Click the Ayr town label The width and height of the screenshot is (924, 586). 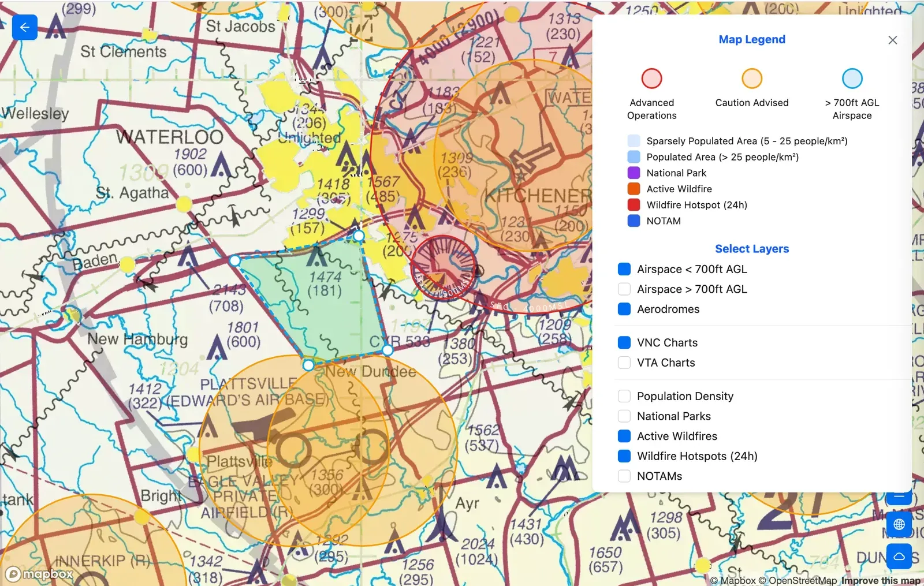click(x=467, y=503)
